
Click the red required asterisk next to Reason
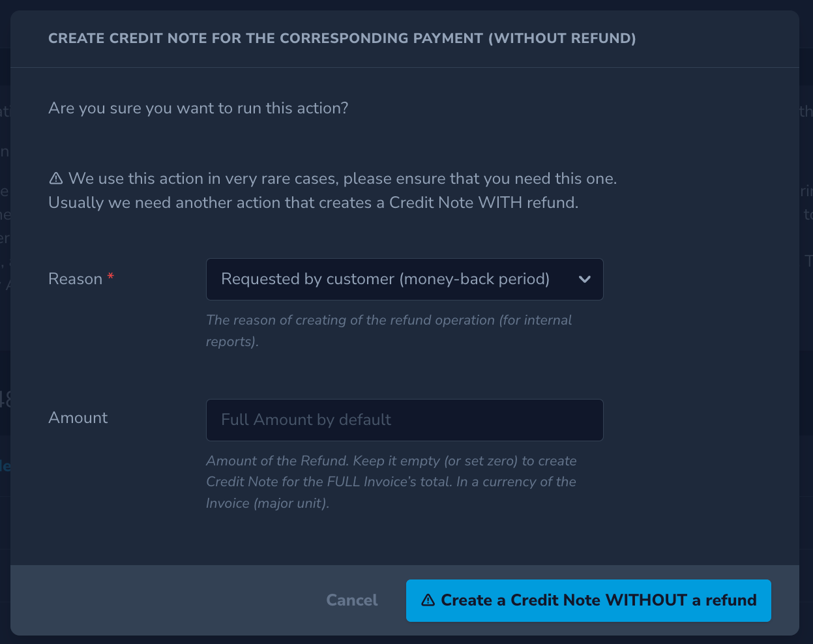(110, 276)
